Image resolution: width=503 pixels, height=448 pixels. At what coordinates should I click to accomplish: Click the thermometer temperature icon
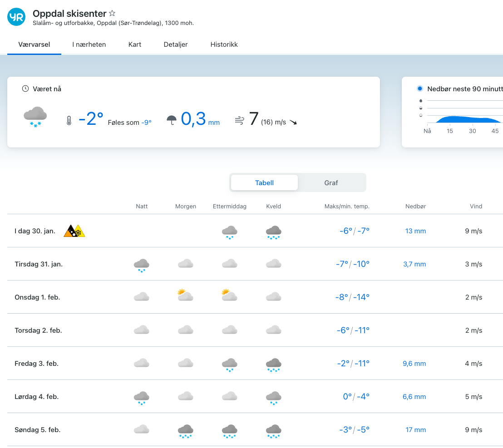69,121
